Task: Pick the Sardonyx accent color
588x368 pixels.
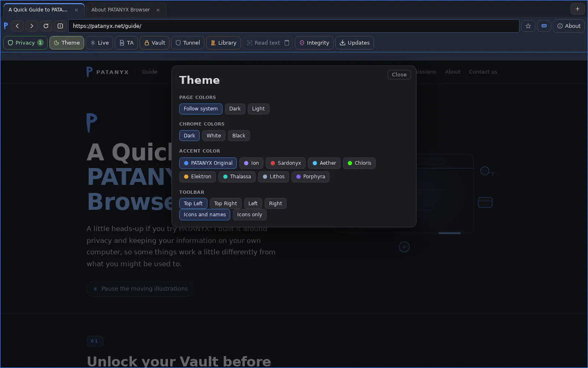Action: coord(286,163)
